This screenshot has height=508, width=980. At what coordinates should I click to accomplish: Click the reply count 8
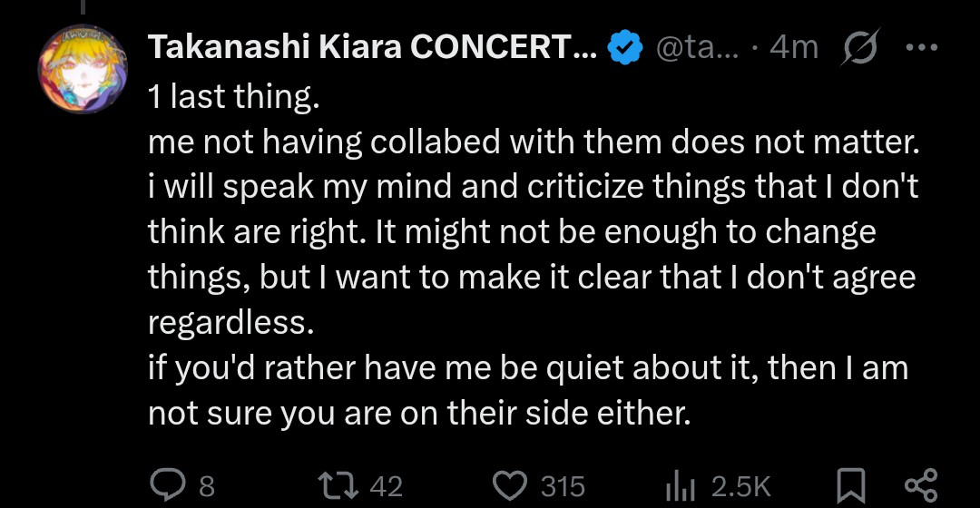pos(207,487)
